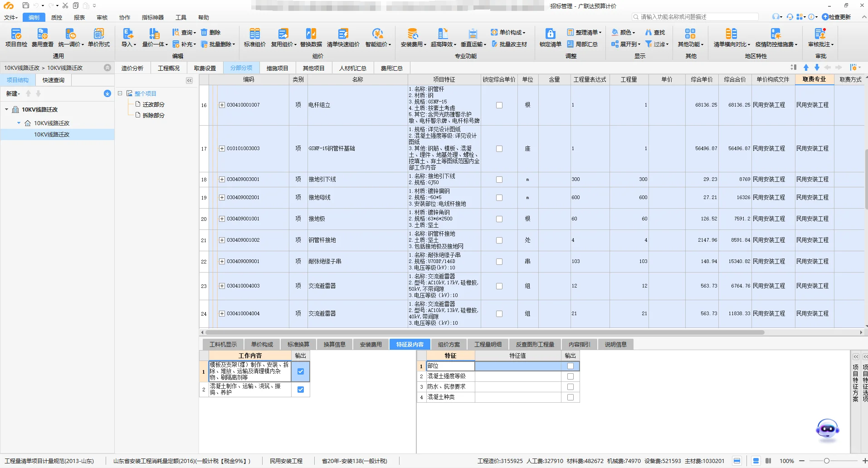Click the 项目特征方案 side panel chevron
The image size is (868, 468).
856,356
